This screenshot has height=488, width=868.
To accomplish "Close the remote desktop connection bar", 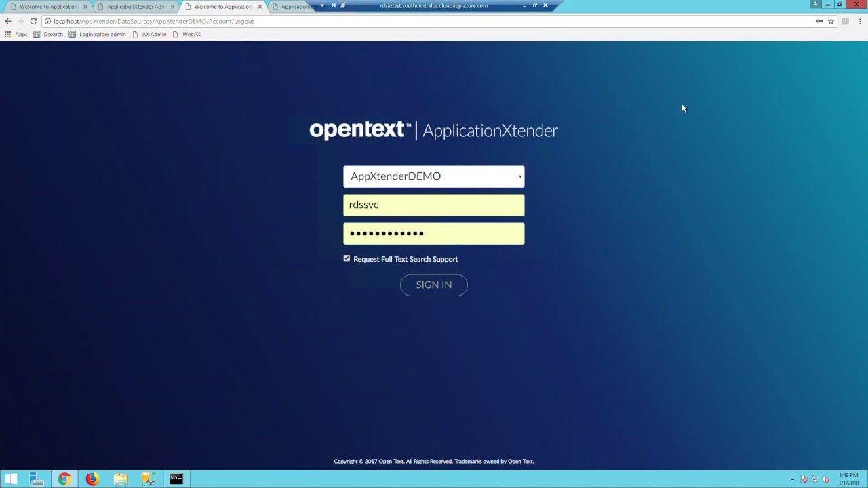I will point(545,5).
